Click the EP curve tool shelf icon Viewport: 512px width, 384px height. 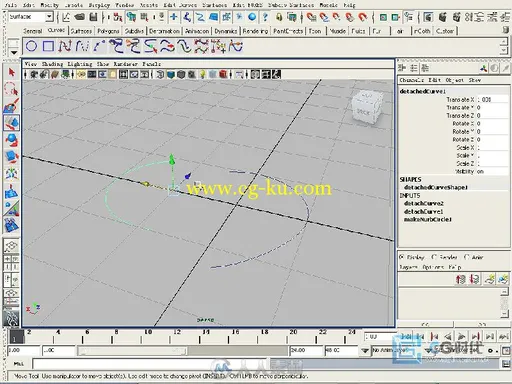click(x=82, y=46)
